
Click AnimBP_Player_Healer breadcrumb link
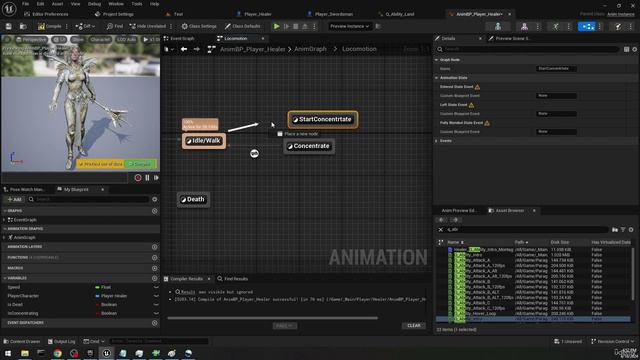tap(253, 49)
